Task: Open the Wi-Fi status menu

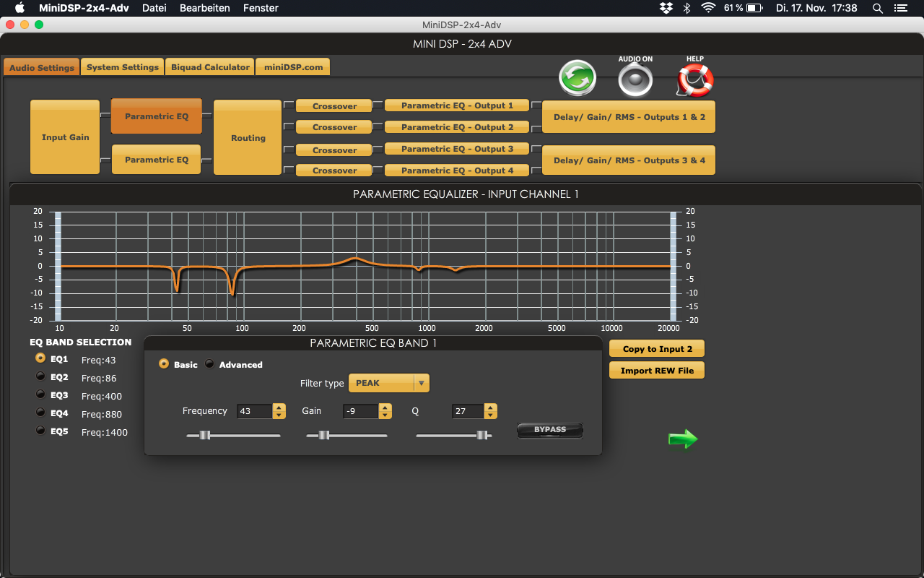Action: coord(708,8)
